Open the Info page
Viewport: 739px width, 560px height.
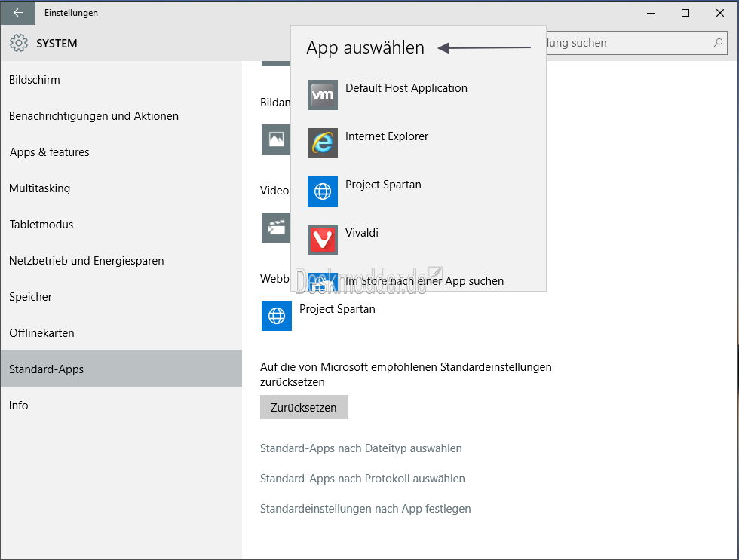pos(121,405)
